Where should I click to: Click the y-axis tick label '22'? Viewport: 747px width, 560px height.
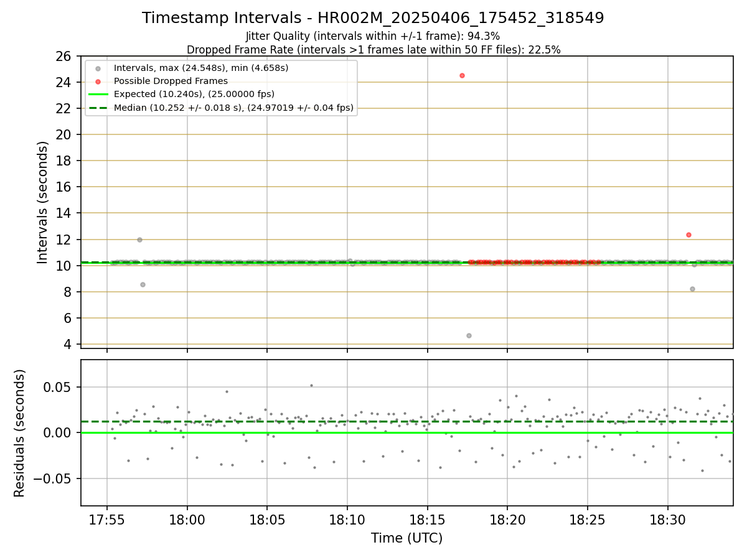click(x=64, y=109)
